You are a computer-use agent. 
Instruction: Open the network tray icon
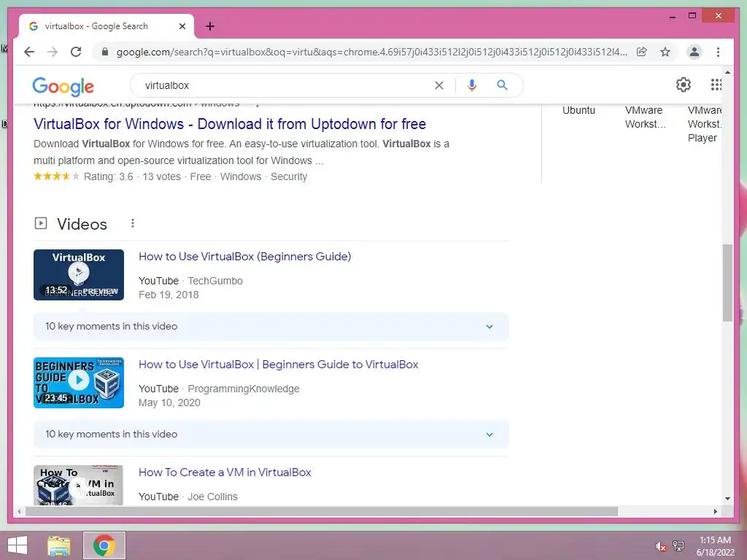[x=678, y=546]
